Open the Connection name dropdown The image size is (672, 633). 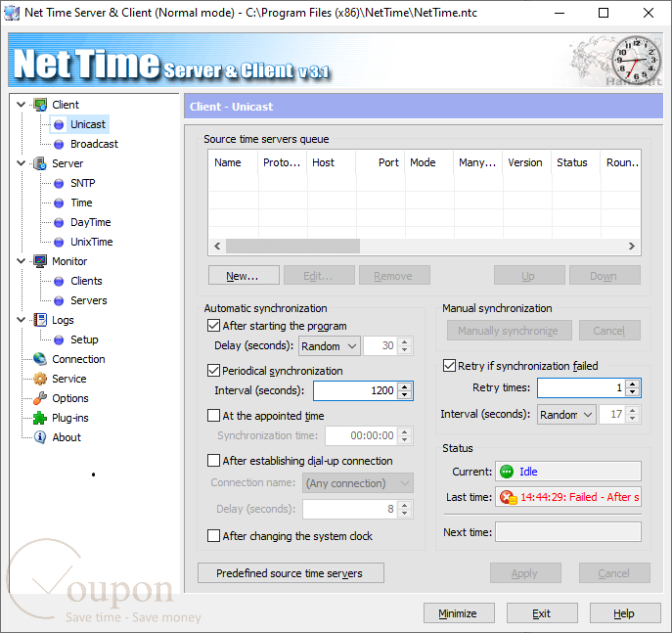tap(358, 483)
